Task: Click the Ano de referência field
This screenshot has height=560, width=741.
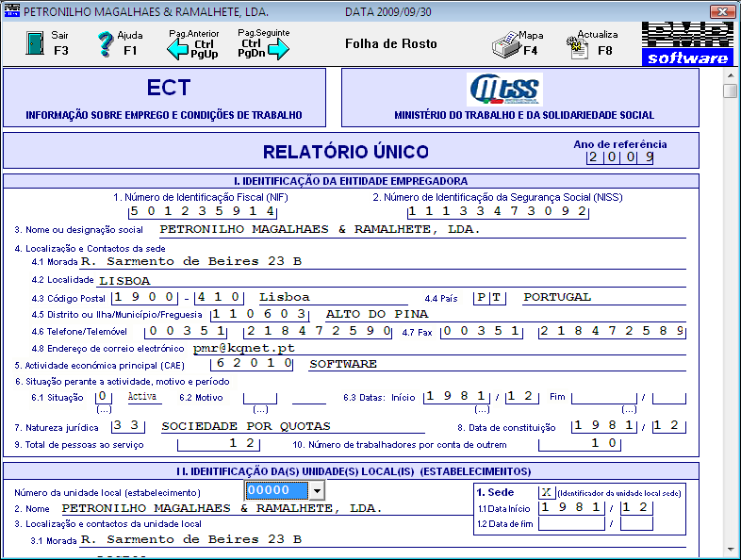Action: [x=620, y=156]
